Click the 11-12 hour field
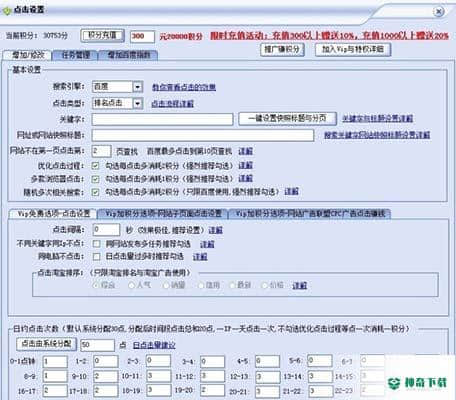Viewport: 456px width, 400px height. coord(212,376)
